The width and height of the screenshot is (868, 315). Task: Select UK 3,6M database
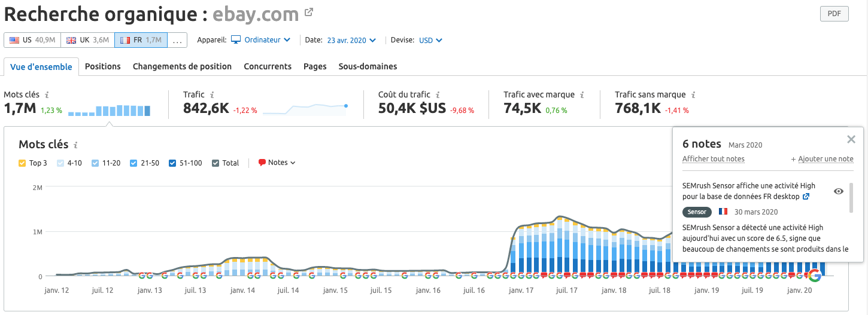pyautogui.click(x=87, y=40)
